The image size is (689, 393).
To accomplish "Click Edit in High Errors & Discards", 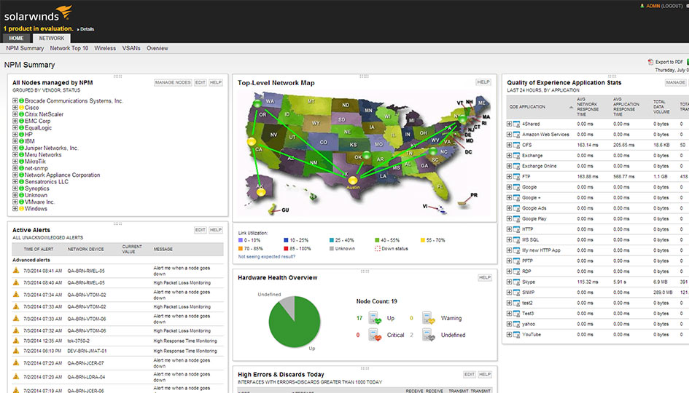I will tap(469, 375).
